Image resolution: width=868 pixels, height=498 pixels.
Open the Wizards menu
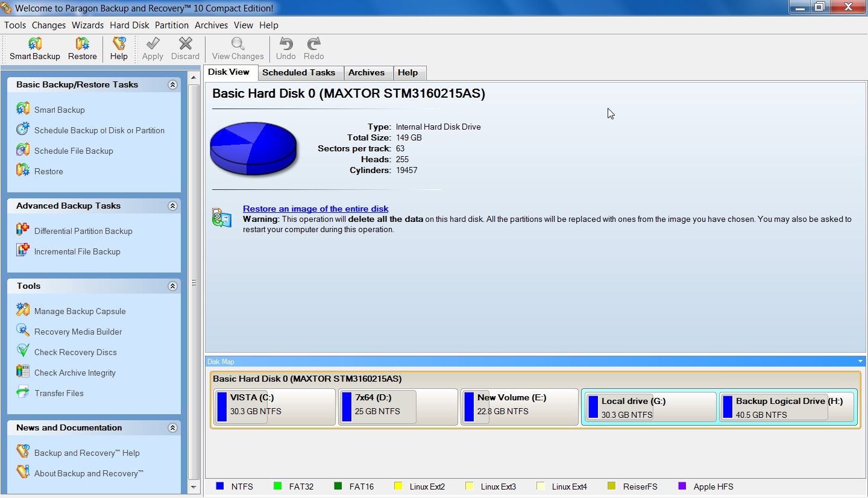point(87,25)
